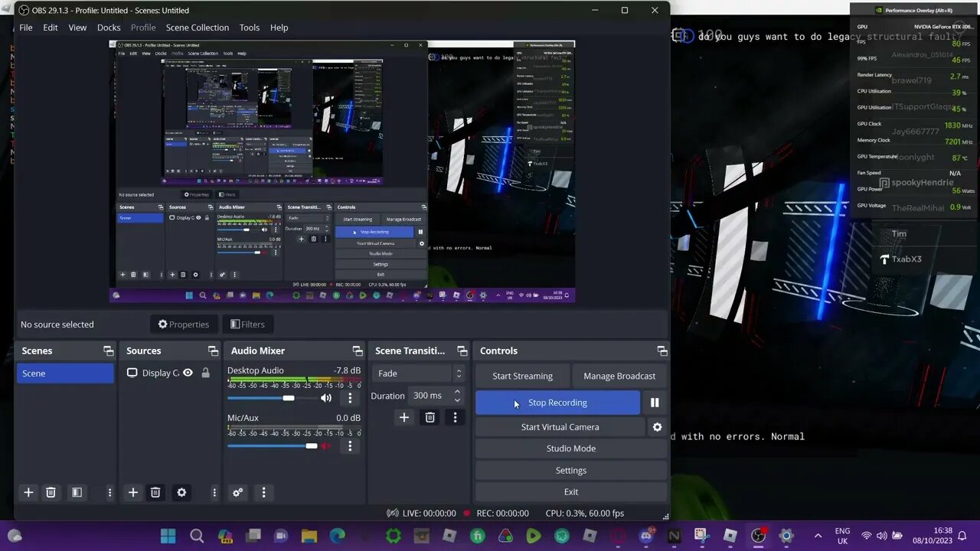Open Sources dock more options dots
The image size is (980, 551).
[x=214, y=492]
